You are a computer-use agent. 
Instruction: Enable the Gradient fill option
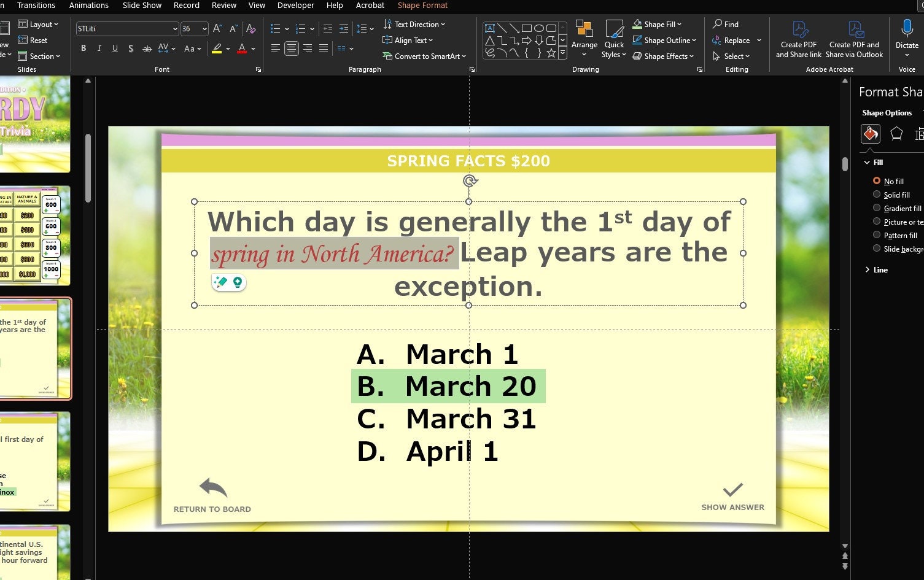click(x=877, y=208)
